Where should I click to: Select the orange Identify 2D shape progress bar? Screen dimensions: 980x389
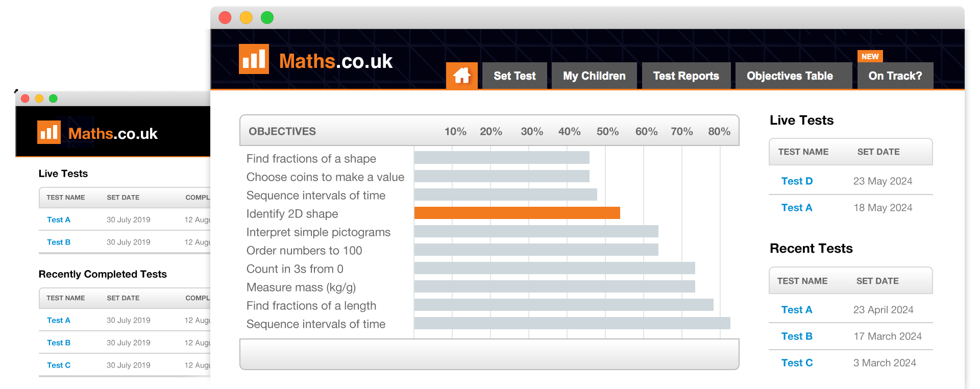[517, 213]
